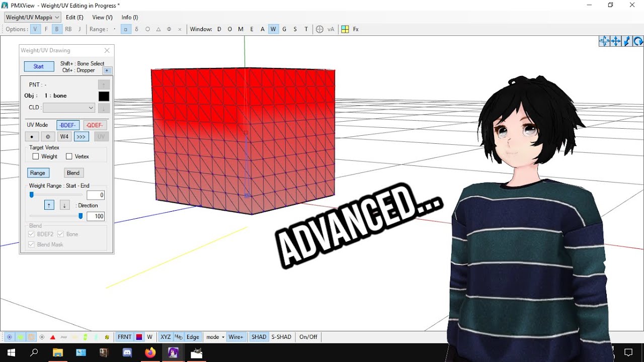Toggle the orange dotted grid display icon
This screenshot has width=644, height=362.
pyautogui.click(x=31, y=337)
